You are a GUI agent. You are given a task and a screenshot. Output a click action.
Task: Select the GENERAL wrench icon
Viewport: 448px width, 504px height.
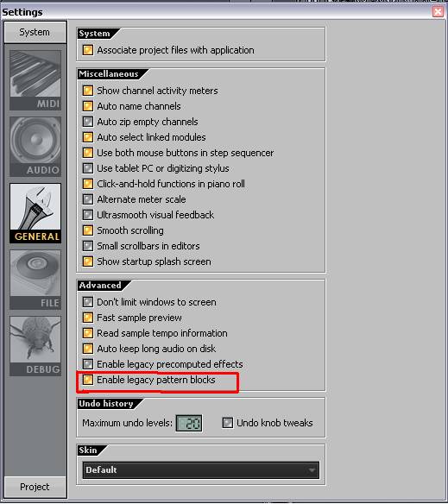coord(35,213)
